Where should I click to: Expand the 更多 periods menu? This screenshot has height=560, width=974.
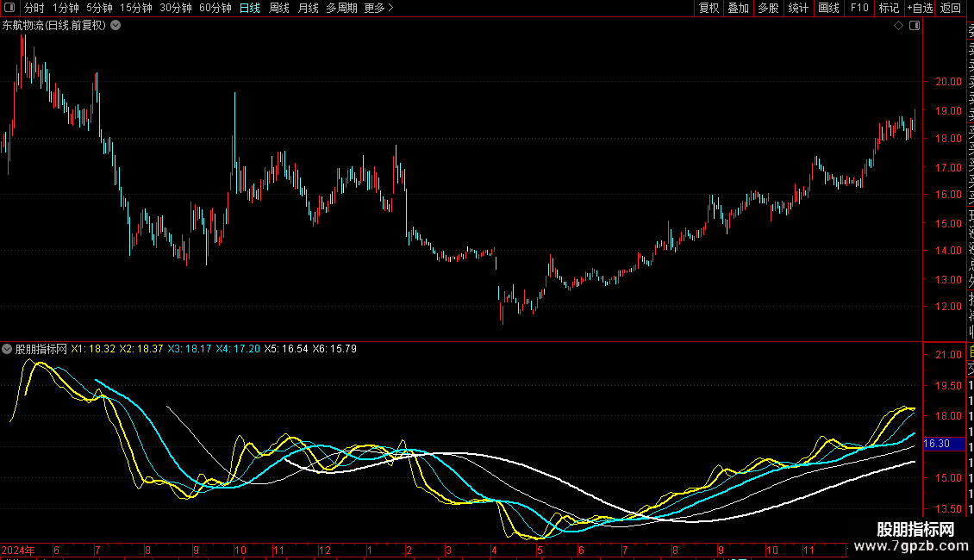click(378, 8)
